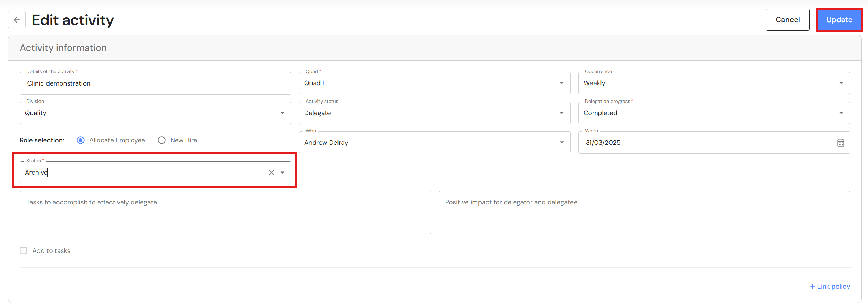Click the plus icon beside Link policy

pos(812,287)
